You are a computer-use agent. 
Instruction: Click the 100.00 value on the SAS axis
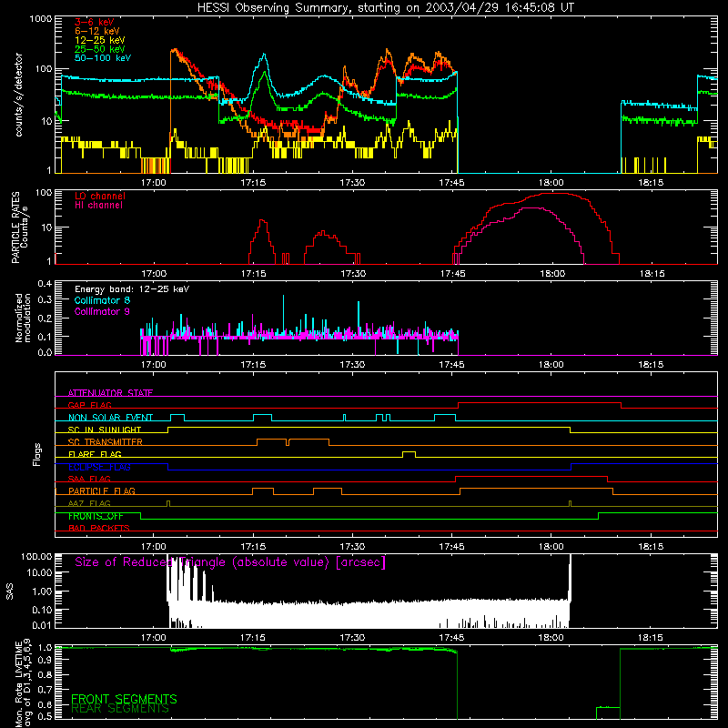point(36,556)
